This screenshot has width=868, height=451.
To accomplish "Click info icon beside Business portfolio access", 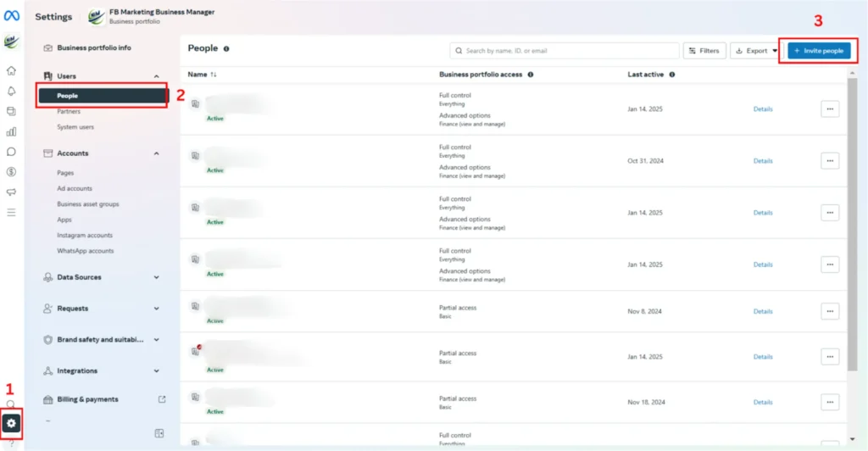I will (x=531, y=75).
